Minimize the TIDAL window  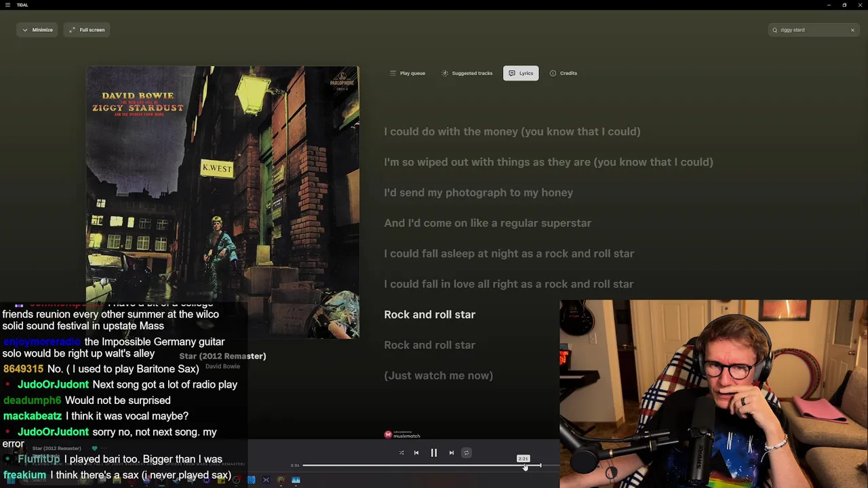tap(829, 5)
